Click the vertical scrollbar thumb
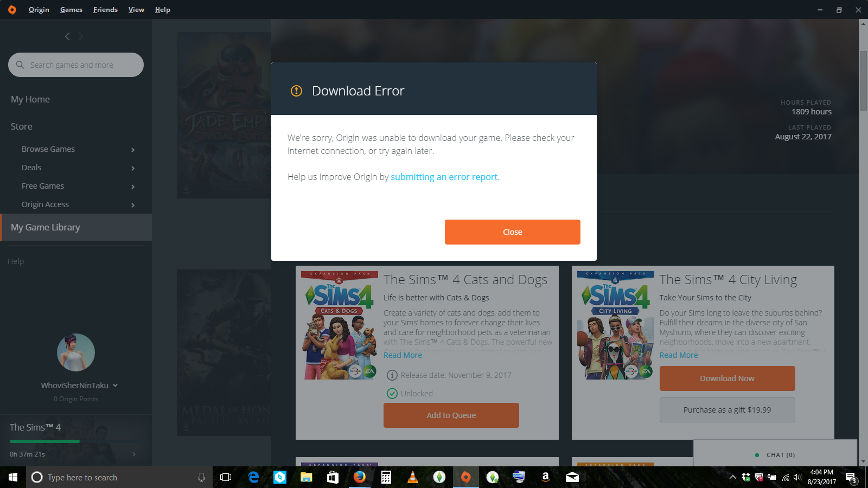868x488 pixels. (x=863, y=81)
